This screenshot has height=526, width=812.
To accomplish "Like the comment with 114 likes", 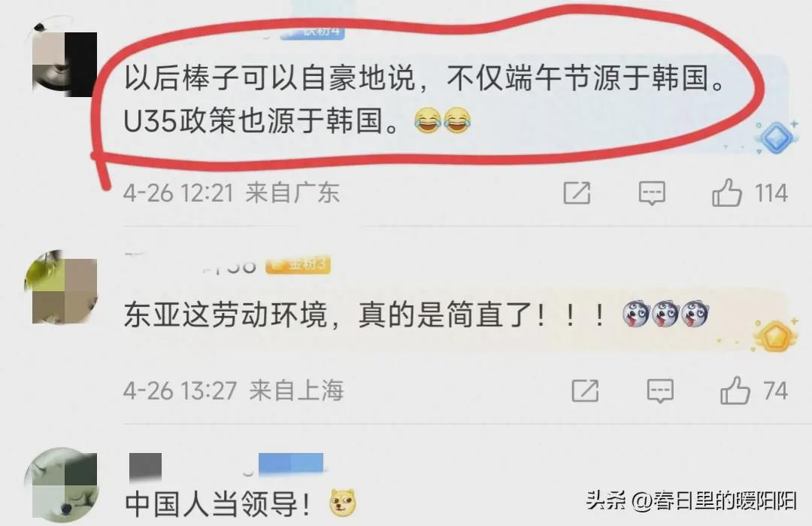I will (x=750, y=193).
